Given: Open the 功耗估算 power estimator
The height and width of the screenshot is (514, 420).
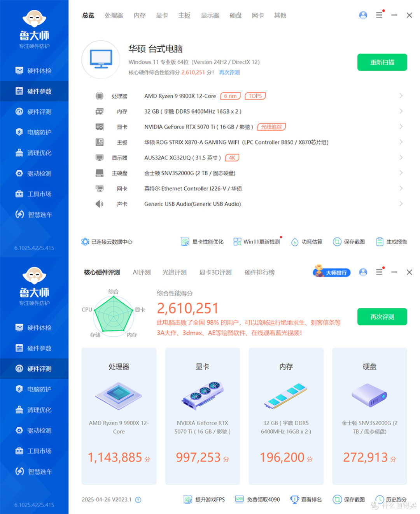Looking at the screenshot, I should click(307, 242).
